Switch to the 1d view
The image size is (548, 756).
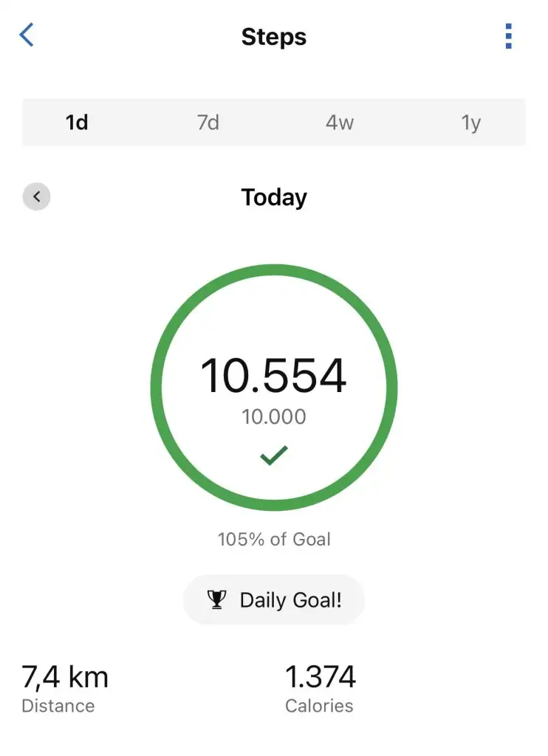(x=77, y=122)
